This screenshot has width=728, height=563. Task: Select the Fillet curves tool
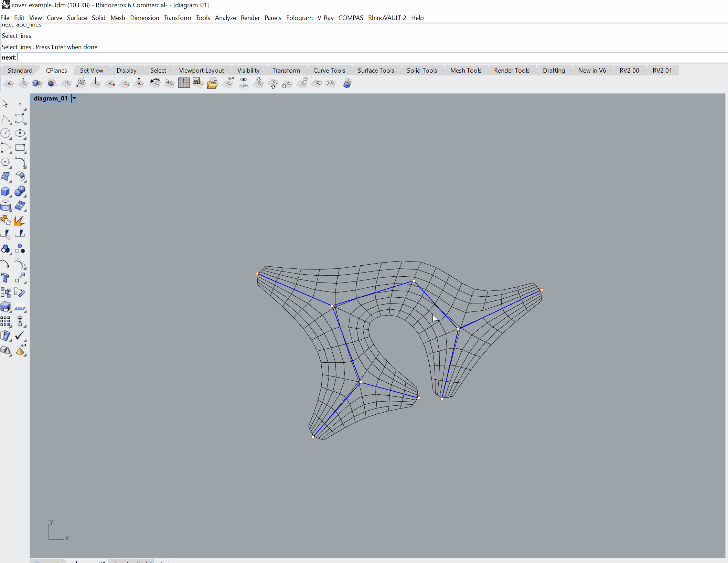click(x=20, y=162)
